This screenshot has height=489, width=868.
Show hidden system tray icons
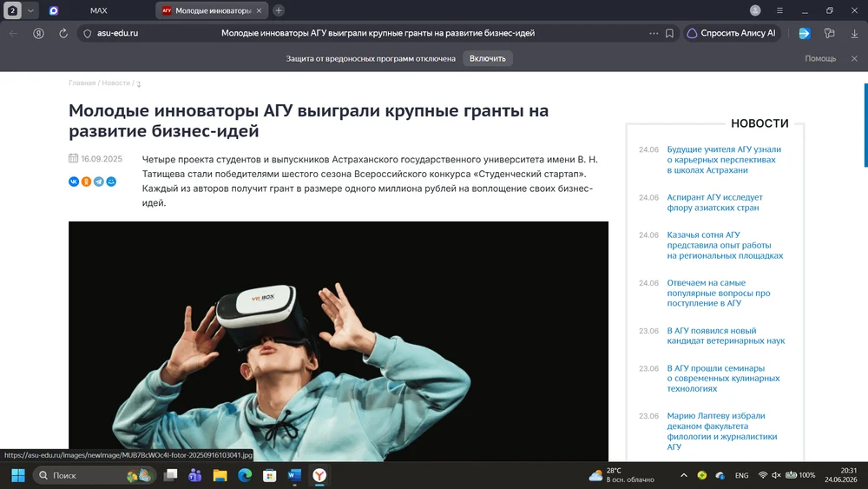click(x=684, y=475)
